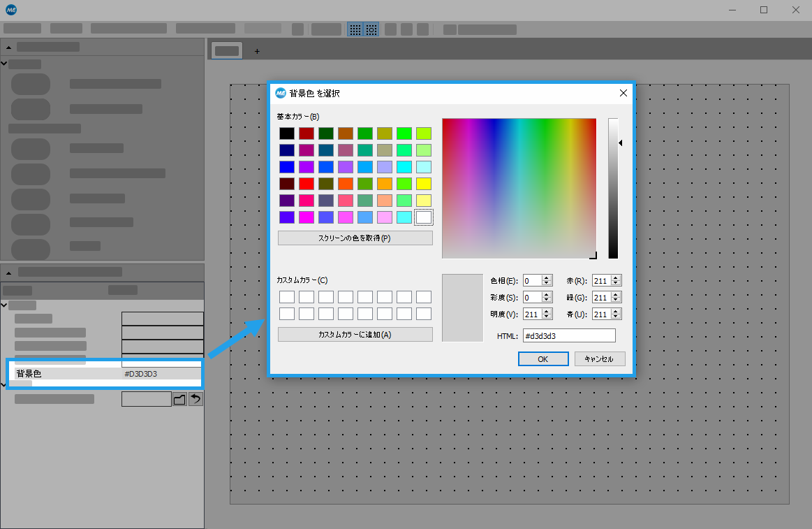Click the HTML color code field
Viewport: 812px width, 529px height.
coord(569,336)
